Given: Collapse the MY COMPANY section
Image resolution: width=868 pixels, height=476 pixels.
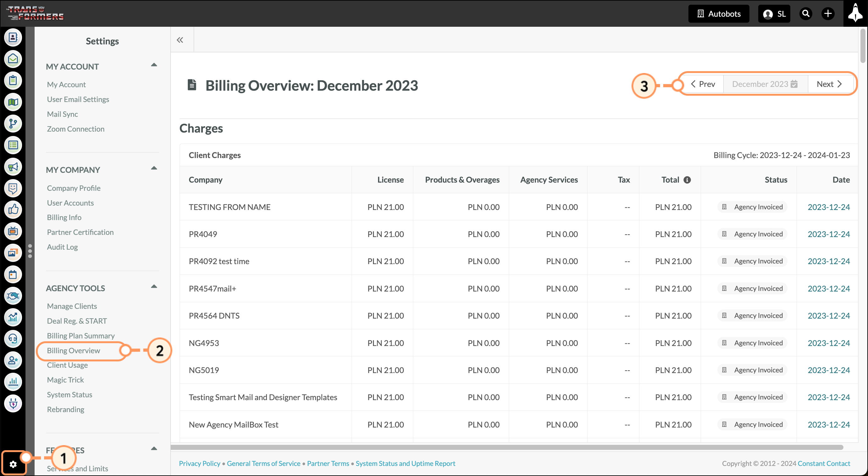Looking at the screenshot, I should coord(154,168).
